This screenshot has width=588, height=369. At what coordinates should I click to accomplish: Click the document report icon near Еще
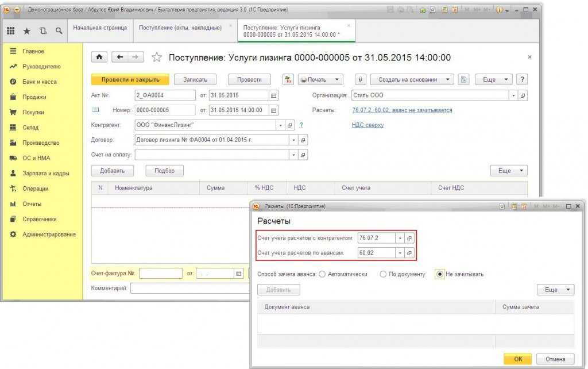463,79
